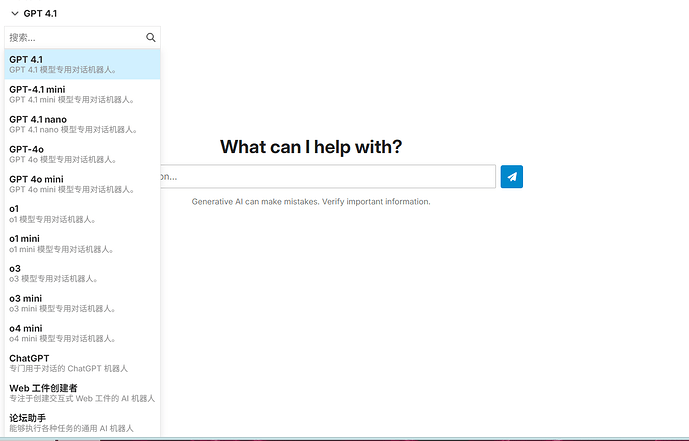
Task: Select the GPT 4.1 model option
Action: pos(82,64)
